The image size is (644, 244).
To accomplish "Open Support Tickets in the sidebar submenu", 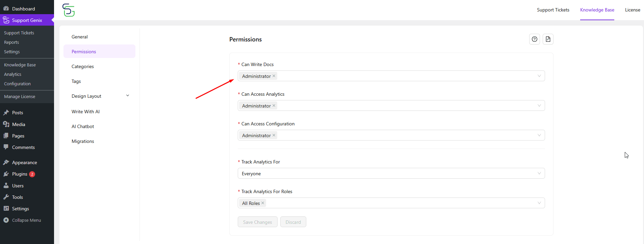I will (x=19, y=33).
